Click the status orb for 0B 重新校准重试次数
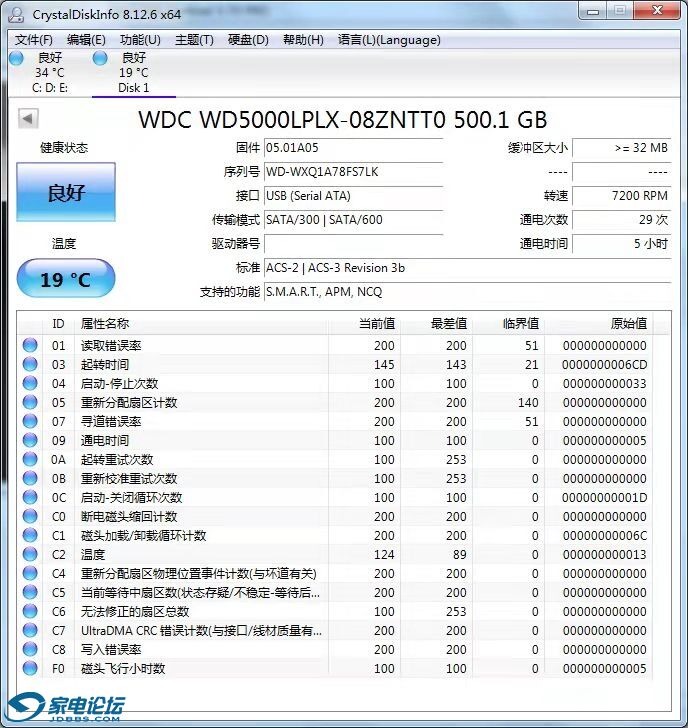The width and height of the screenshot is (688, 728). [x=30, y=478]
